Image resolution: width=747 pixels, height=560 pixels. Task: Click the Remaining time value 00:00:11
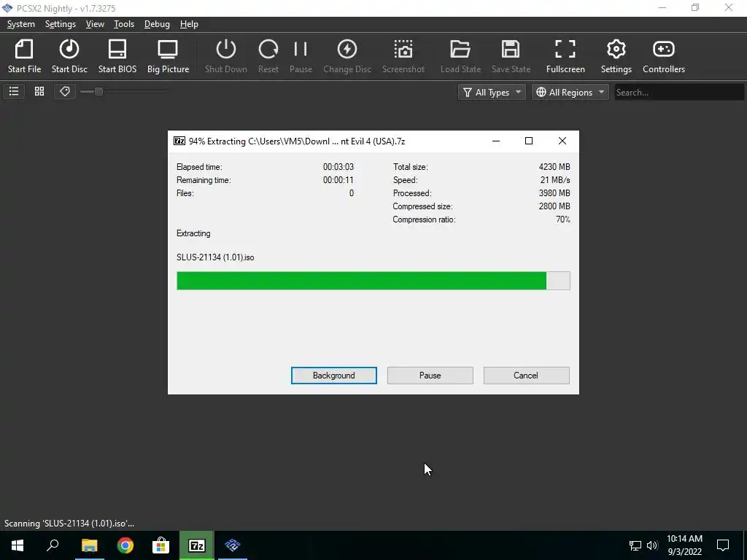338,180
